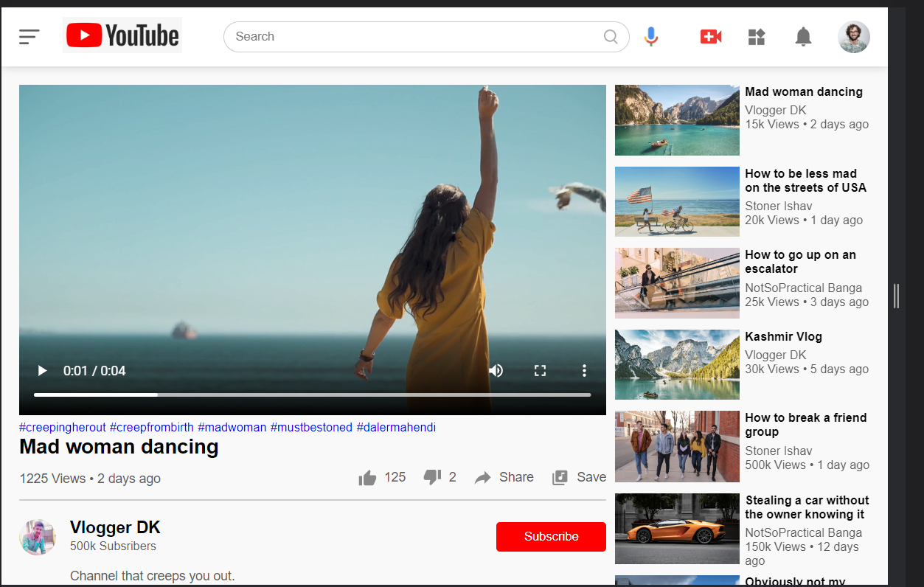Image resolution: width=924 pixels, height=587 pixels.
Task: Submit a search with the magnifier icon
Action: pyautogui.click(x=611, y=36)
